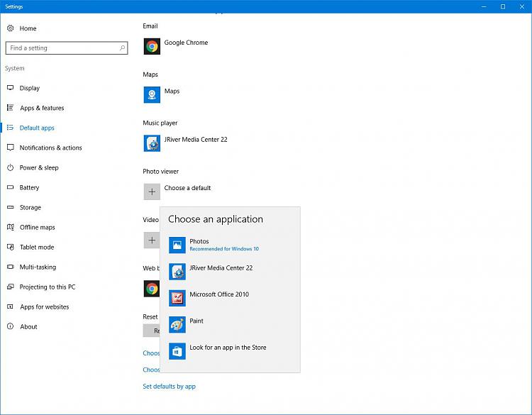Click the Google Chrome icon under Email
Screen dimensions: 532x415
click(x=152, y=46)
